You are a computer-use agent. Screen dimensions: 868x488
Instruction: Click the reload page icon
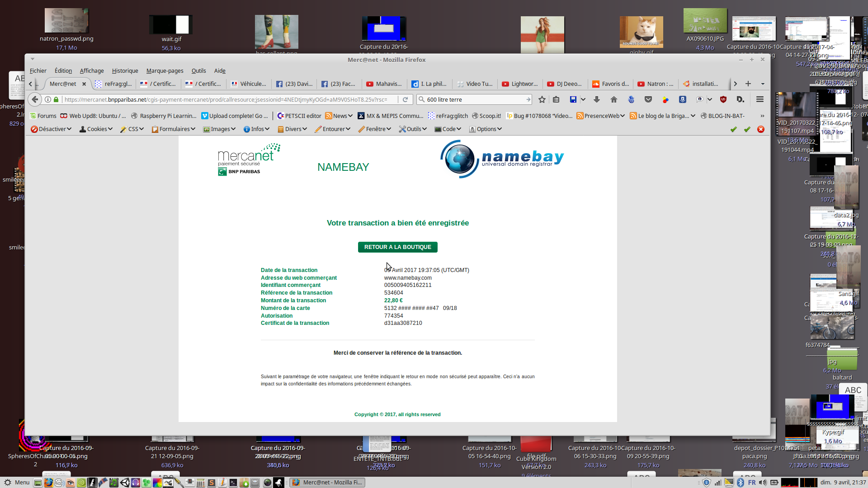(406, 99)
